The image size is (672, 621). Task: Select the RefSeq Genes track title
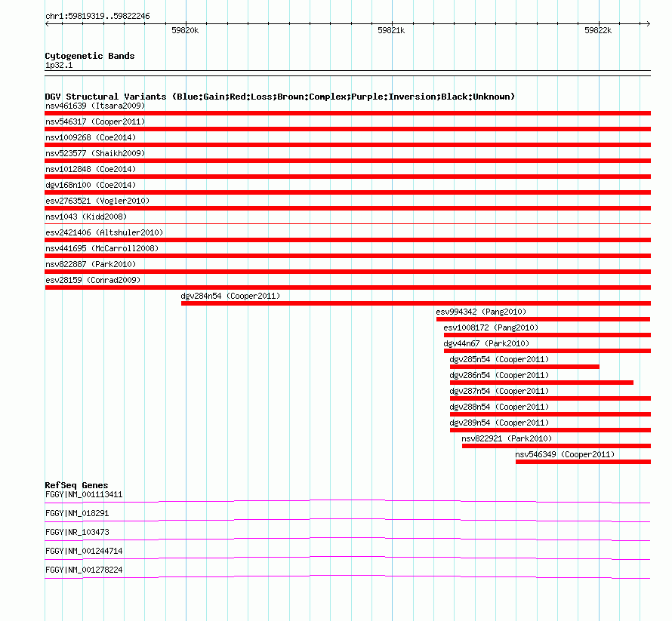(76, 485)
